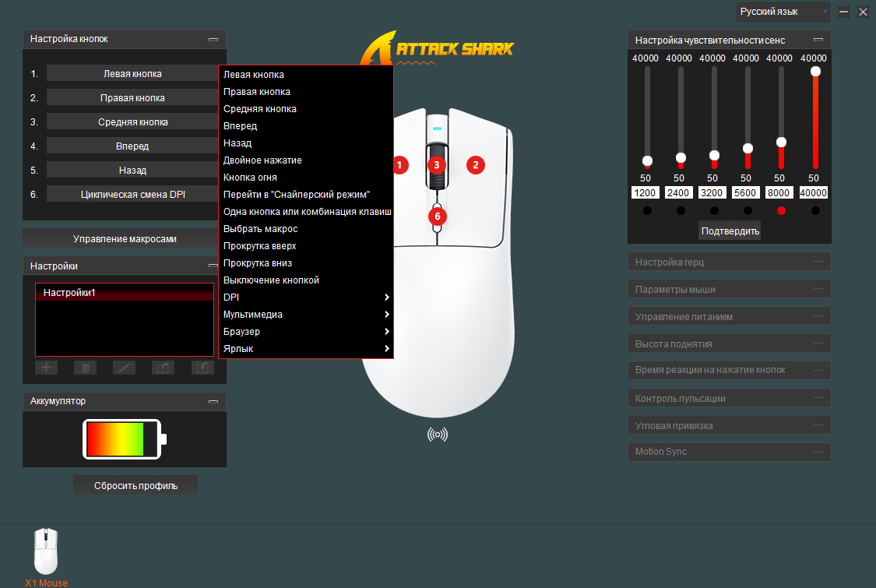
Task: Click the 2400 DPI value field
Action: [678, 193]
